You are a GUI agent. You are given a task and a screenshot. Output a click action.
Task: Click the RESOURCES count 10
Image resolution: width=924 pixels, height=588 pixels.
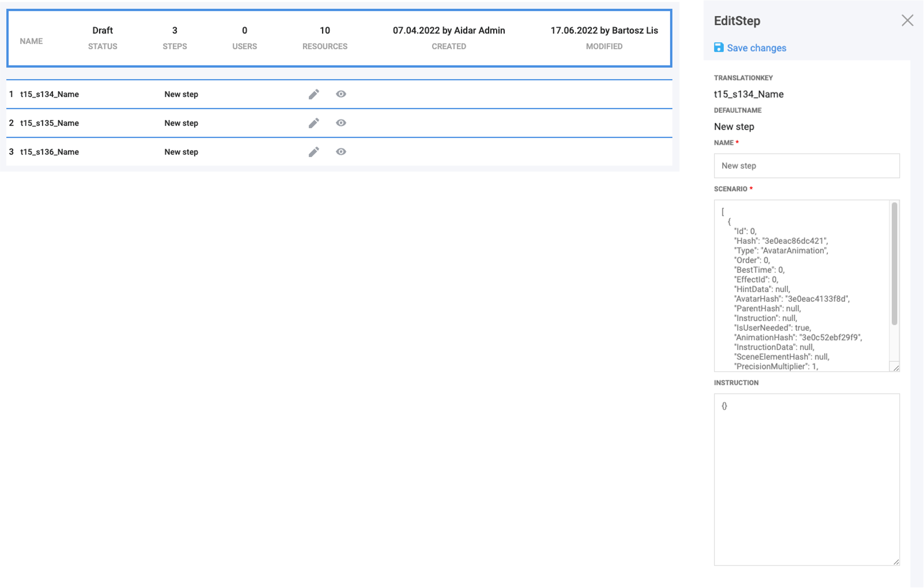(x=325, y=30)
